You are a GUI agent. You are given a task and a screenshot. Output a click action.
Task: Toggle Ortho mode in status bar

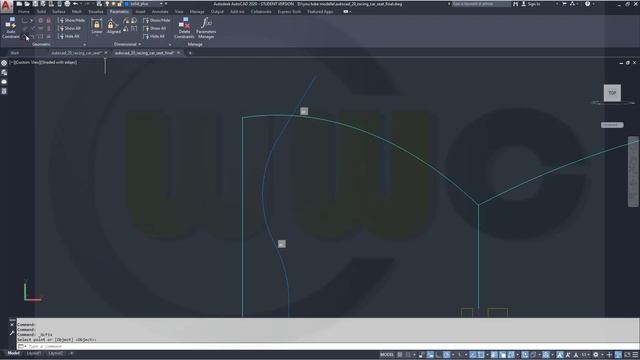(x=438, y=354)
